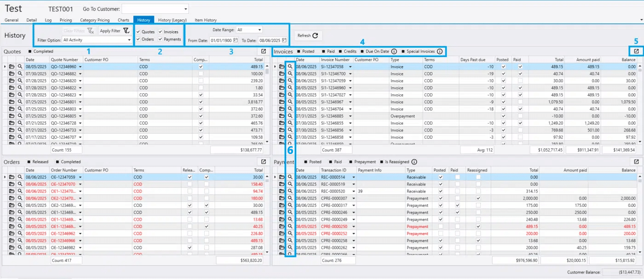Click magnifier icon for payment REC-0000514
The height and width of the screenshot is (279, 644).
(290, 177)
